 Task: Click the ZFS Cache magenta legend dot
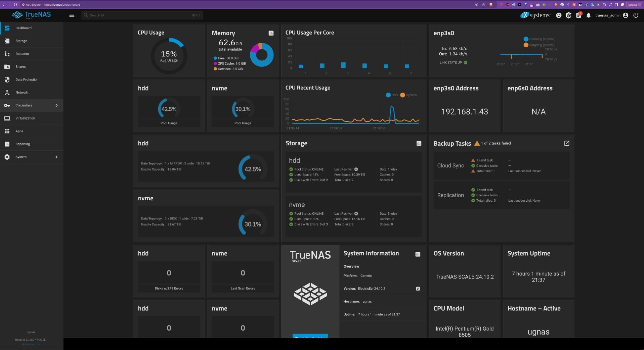215,64
